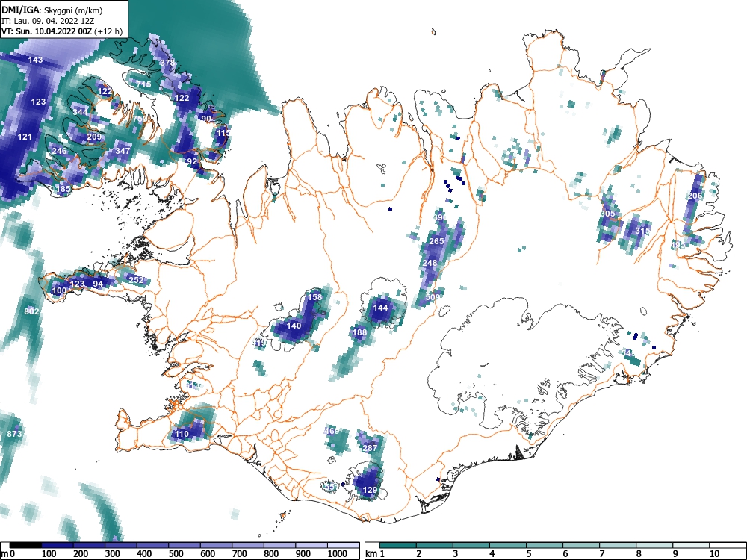747x560 pixels.
Task: Click the eastern value 315
Action: tap(642, 231)
